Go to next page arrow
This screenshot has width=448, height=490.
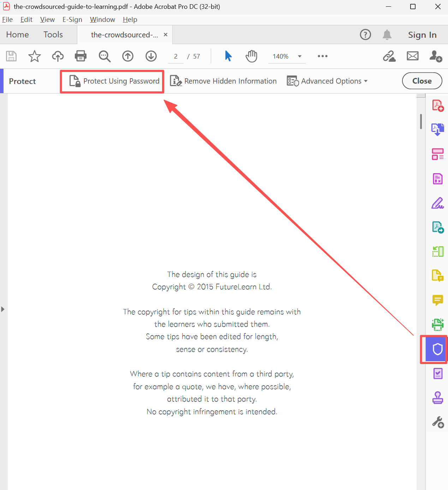(151, 56)
